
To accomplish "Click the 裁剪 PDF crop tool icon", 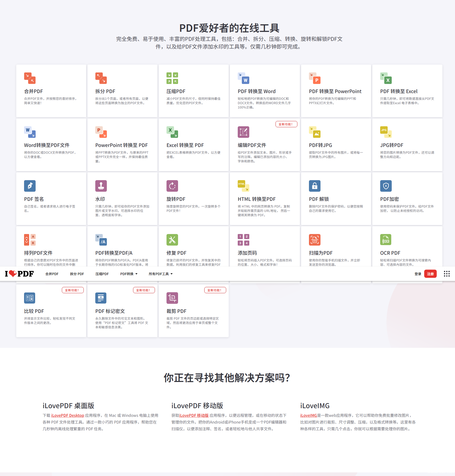I will pos(172,298).
